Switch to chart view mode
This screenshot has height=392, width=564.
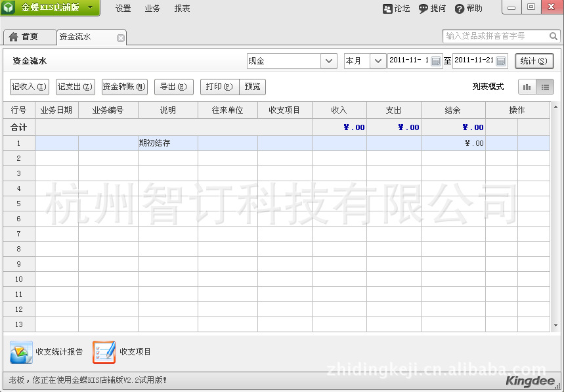pyautogui.click(x=527, y=87)
